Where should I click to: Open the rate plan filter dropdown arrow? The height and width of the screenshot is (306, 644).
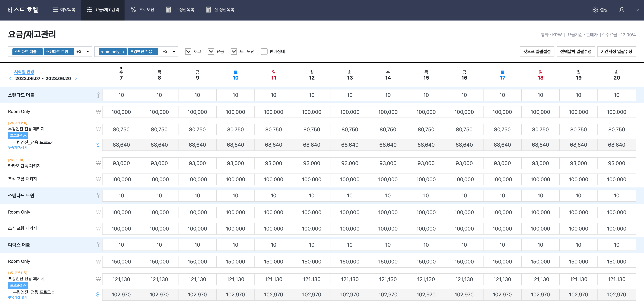[174, 52]
